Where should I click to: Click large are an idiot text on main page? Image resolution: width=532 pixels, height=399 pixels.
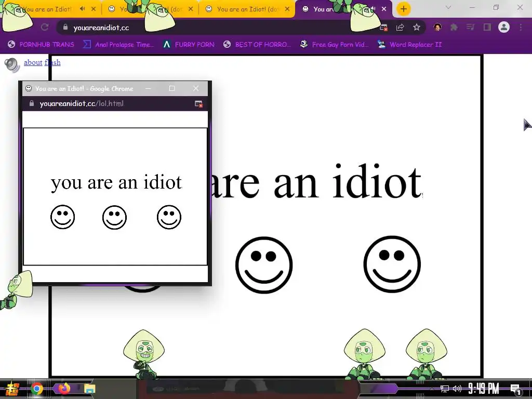pos(316,182)
